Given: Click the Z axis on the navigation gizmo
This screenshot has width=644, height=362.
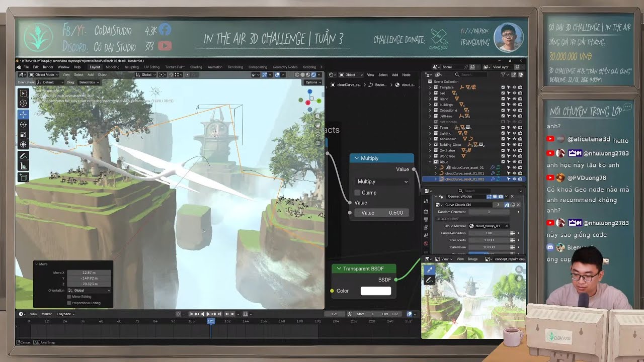Looking at the screenshot, I should [x=310, y=92].
